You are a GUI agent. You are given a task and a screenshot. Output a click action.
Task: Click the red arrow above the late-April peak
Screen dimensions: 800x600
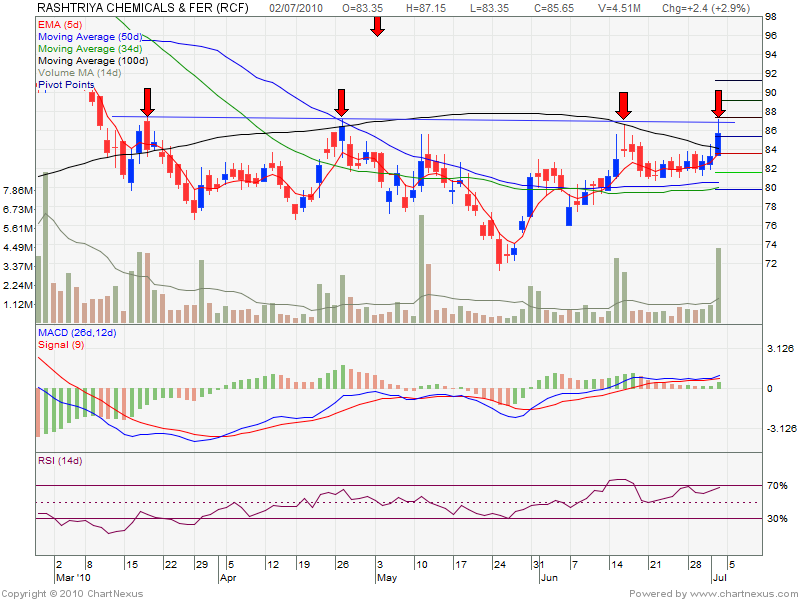click(342, 101)
